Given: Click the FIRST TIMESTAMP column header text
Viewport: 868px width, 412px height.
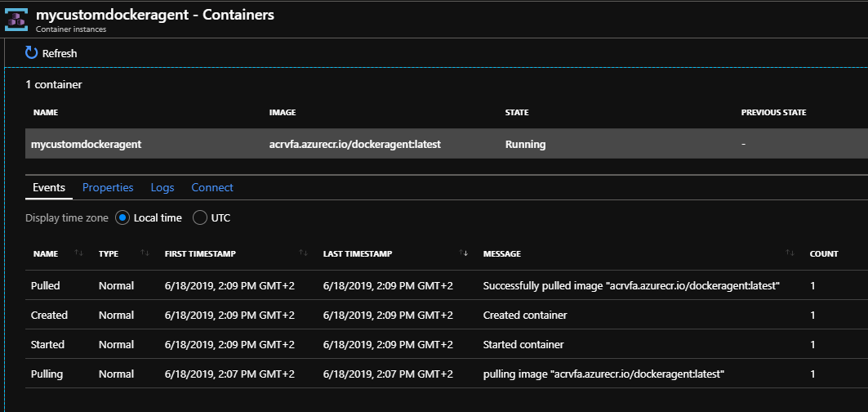Looking at the screenshot, I should coord(200,254).
